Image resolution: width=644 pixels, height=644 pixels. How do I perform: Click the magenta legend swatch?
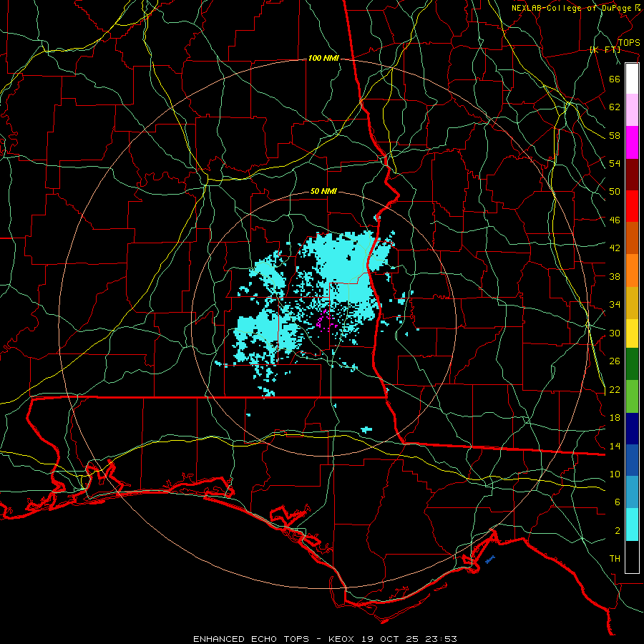pos(632,142)
